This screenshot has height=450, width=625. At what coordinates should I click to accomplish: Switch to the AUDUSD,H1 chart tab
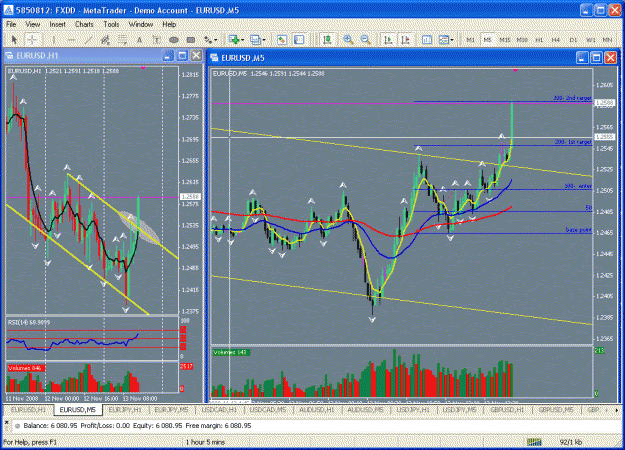pyautogui.click(x=316, y=410)
